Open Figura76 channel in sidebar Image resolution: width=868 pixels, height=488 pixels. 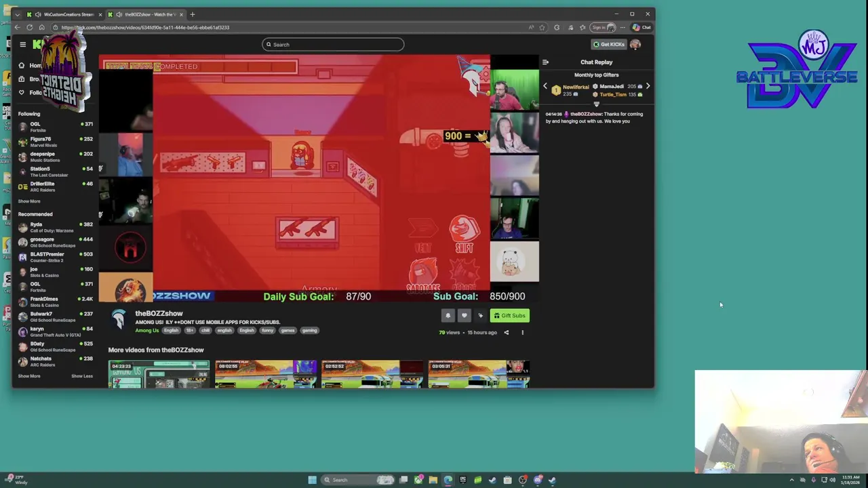(x=56, y=142)
